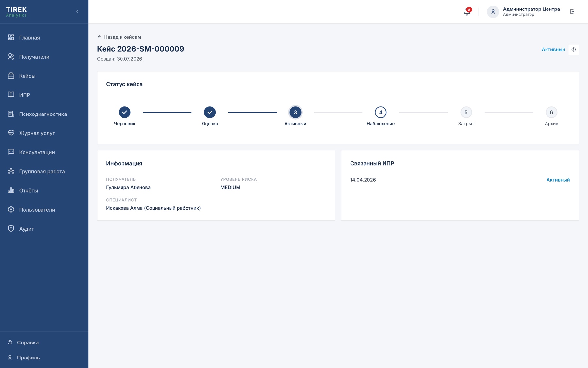This screenshot has width=588, height=368.
Task: Select the ИПР book icon
Action: click(x=11, y=95)
